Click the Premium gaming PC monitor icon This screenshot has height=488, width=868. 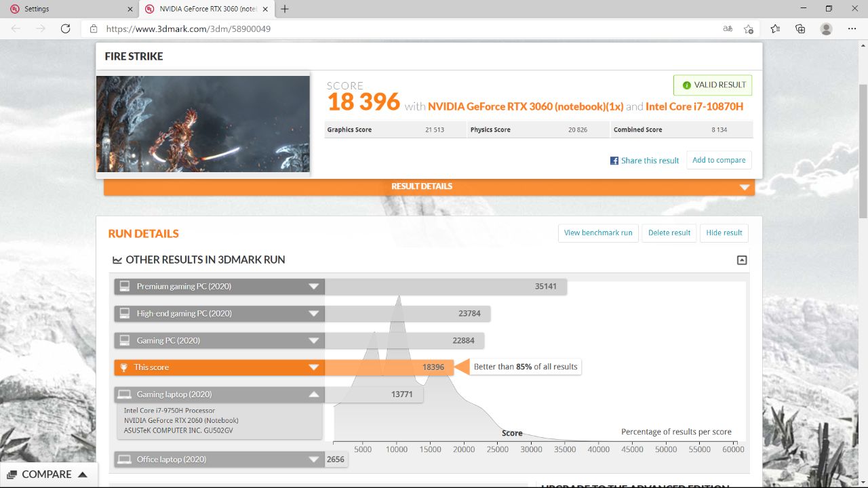tap(124, 287)
